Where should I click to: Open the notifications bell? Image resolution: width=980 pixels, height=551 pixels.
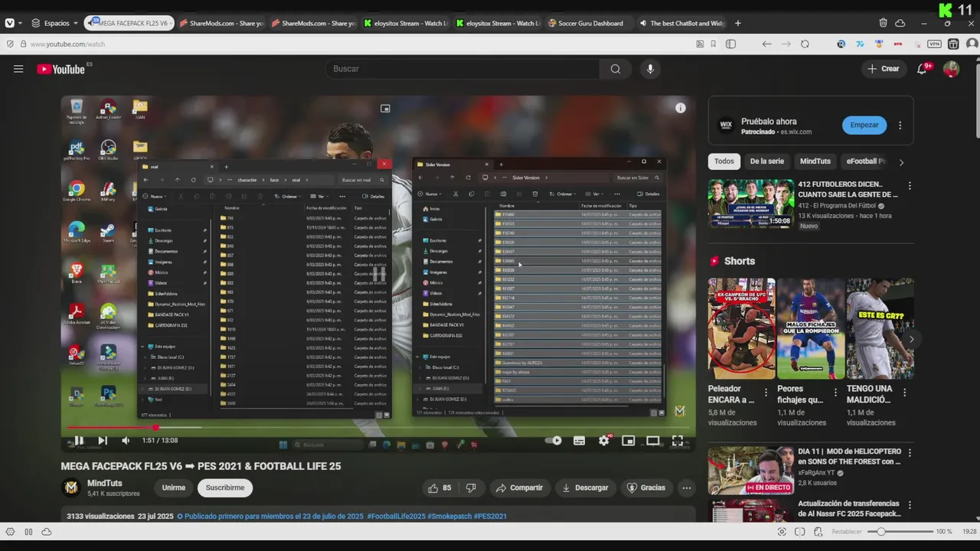pos(923,69)
